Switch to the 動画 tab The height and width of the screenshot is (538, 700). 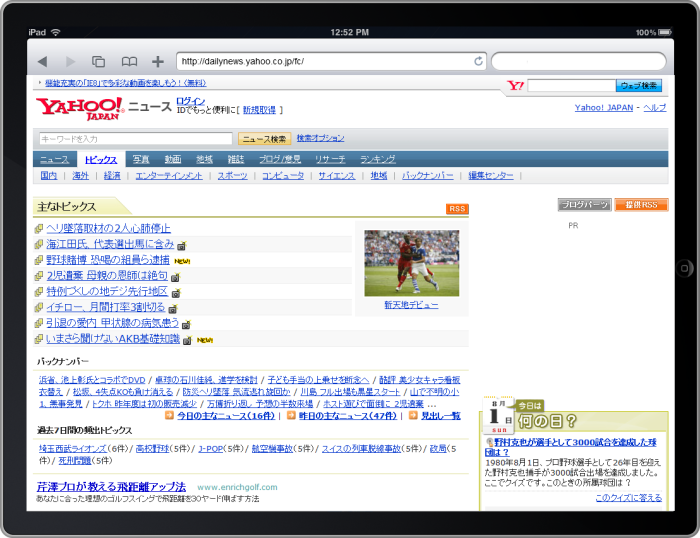click(173, 159)
